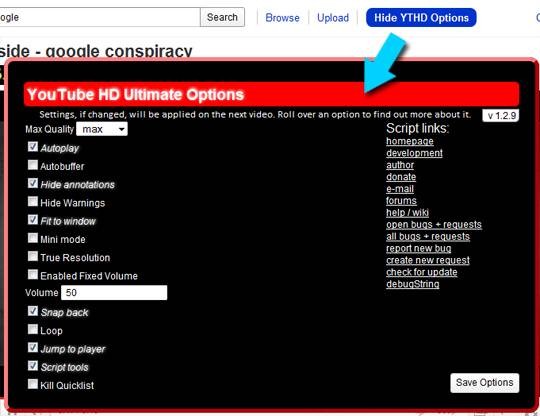Click the YouTube HD Ultimate Options title
Image resolution: width=540 pixels, height=416 pixels.
pos(136,94)
